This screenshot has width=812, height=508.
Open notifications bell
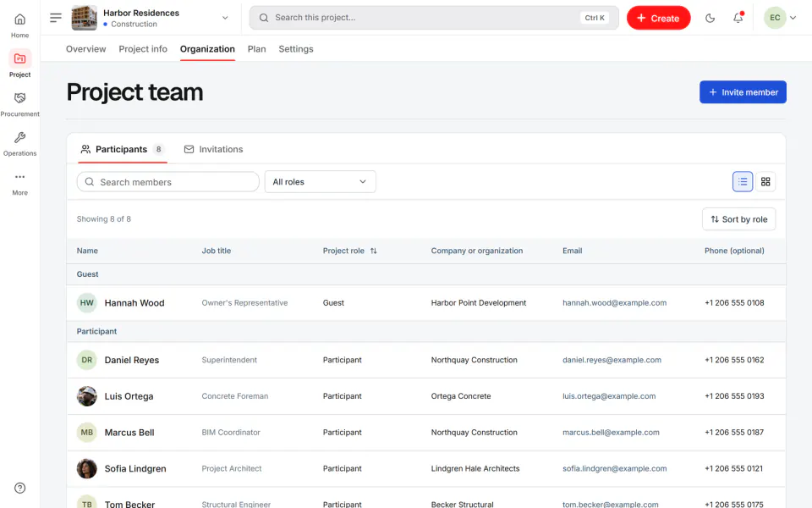[738, 18]
